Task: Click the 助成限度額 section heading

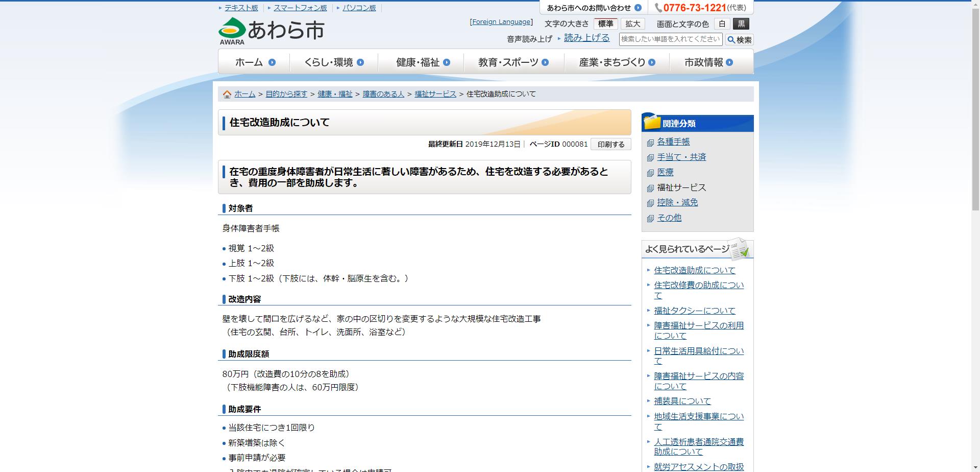Action: [249, 354]
